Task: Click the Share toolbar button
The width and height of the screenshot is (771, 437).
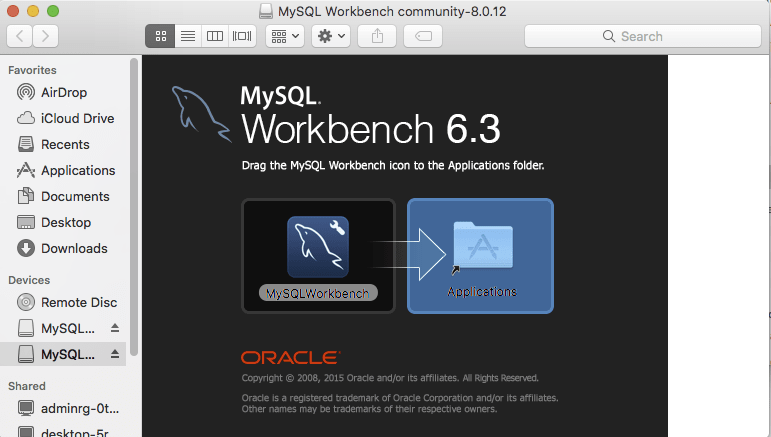Action: [x=377, y=36]
